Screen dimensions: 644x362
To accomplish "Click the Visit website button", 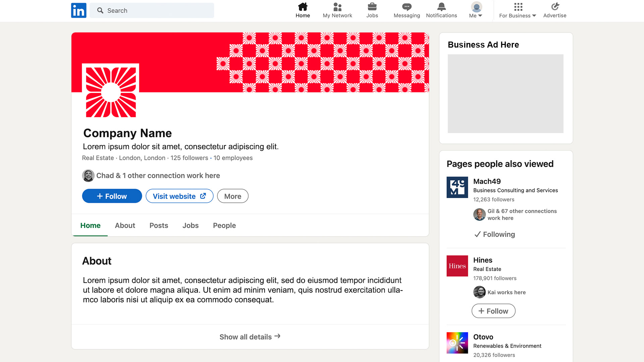I will coord(179,196).
